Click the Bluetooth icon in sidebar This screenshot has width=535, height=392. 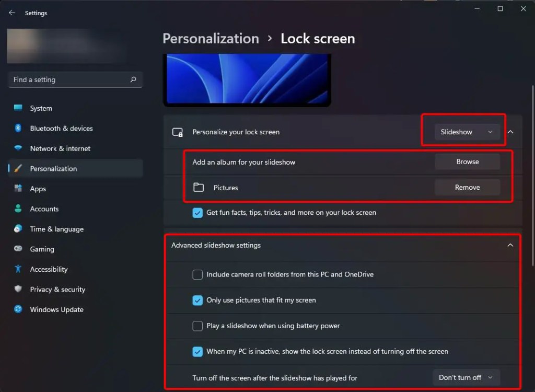click(18, 128)
